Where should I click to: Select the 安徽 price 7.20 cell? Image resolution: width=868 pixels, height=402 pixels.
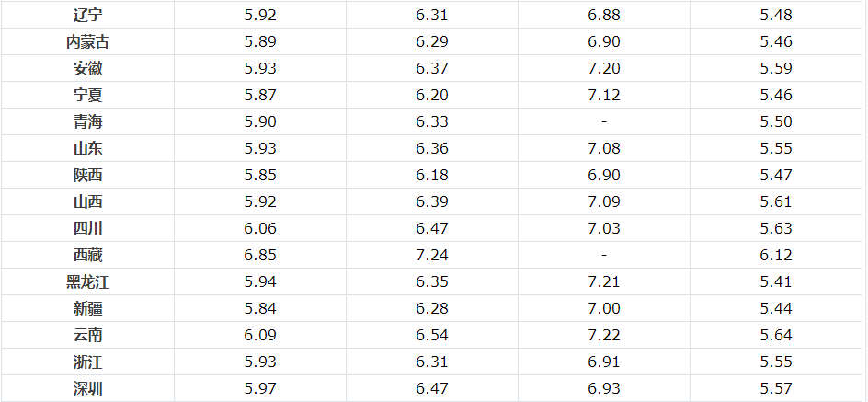click(604, 68)
